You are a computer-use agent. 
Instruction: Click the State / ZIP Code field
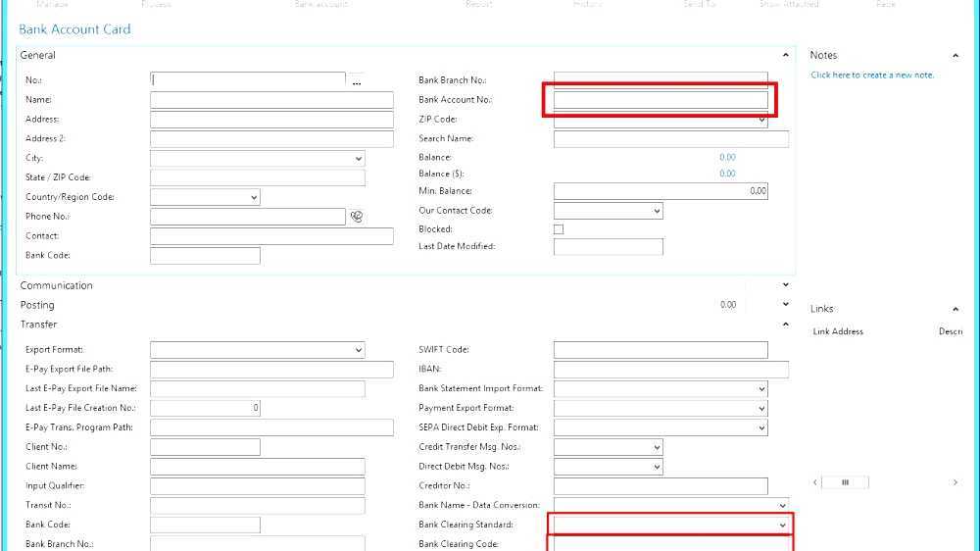(x=258, y=177)
